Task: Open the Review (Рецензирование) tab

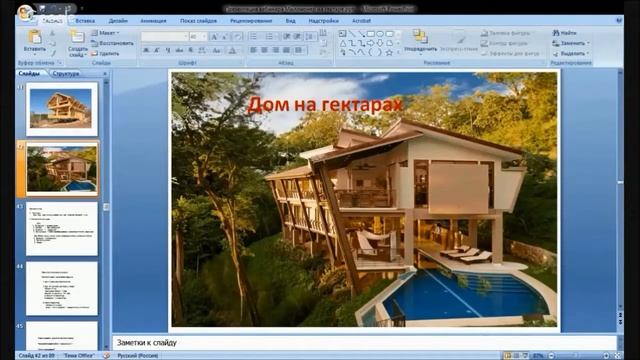Action: click(x=251, y=20)
